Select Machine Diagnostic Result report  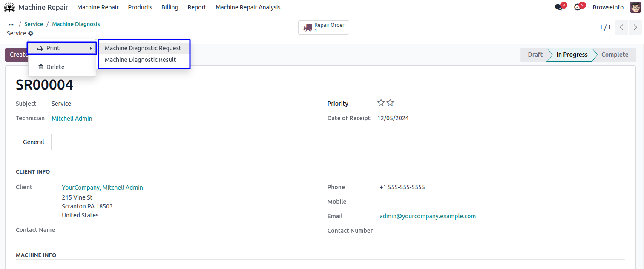[x=141, y=60]
